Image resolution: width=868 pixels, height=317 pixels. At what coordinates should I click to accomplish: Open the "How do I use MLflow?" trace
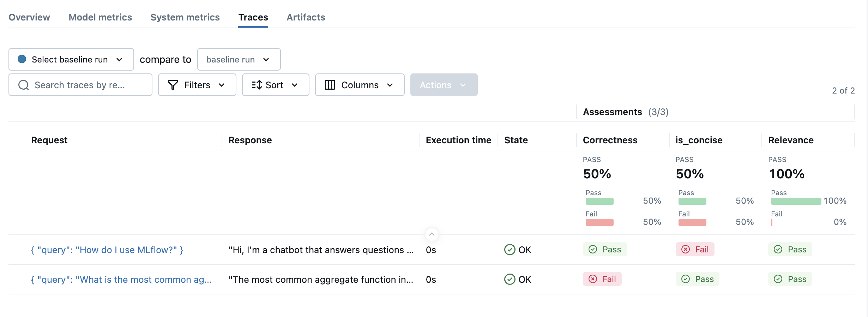click(x=107, y=250)
